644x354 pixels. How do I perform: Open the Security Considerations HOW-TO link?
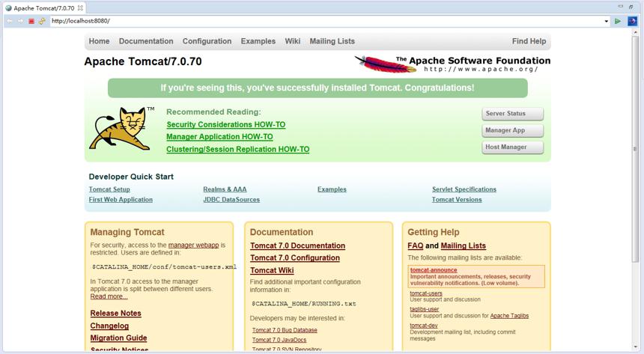pos(226,124)
